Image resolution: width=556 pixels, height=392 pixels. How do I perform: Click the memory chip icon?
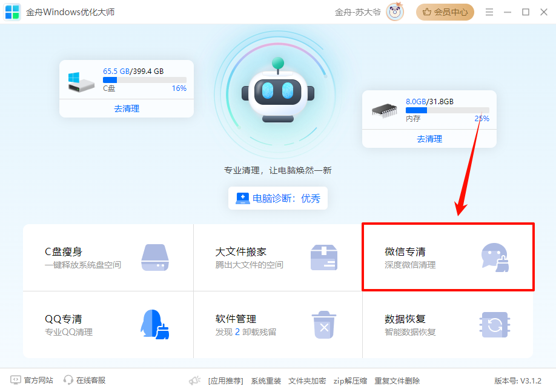385,110
